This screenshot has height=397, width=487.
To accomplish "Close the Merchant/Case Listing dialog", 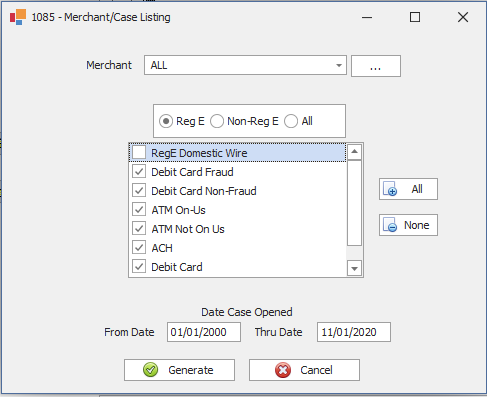I will click(x=463, y=17).
